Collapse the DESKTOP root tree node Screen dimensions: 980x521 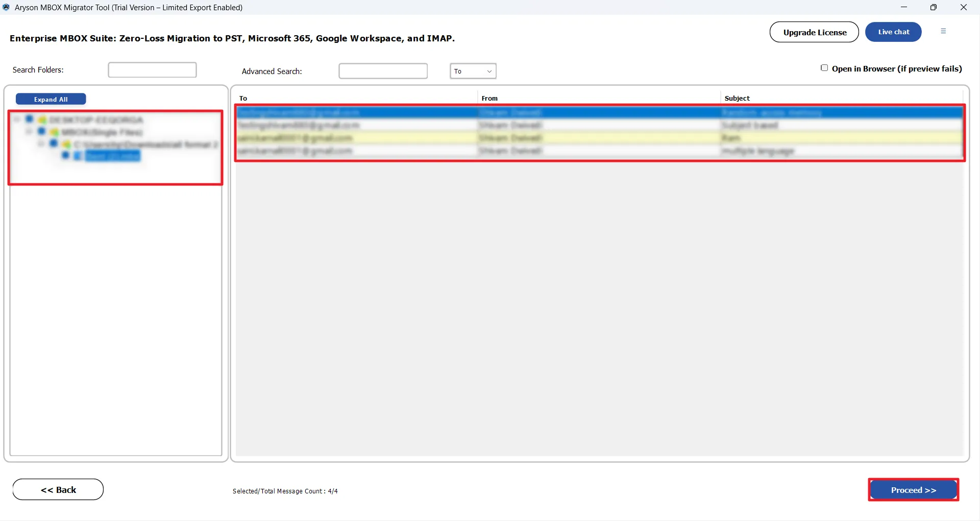pos(17,120)
